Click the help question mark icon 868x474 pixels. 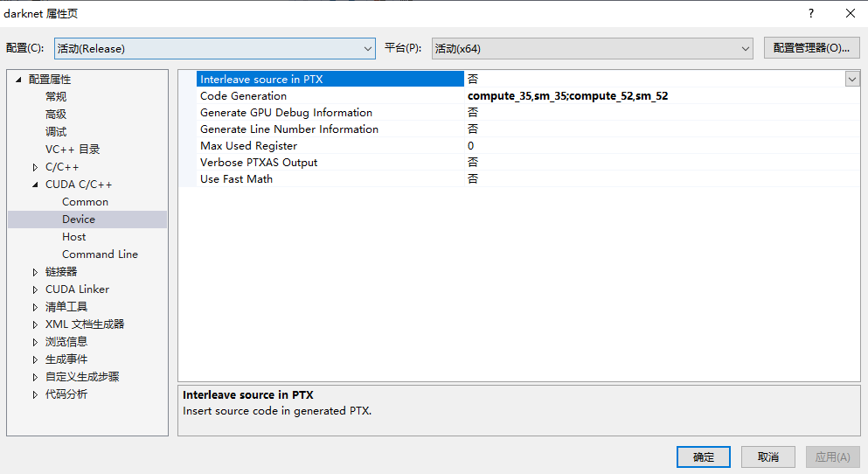pyautogui.click(x=810, y=13)
